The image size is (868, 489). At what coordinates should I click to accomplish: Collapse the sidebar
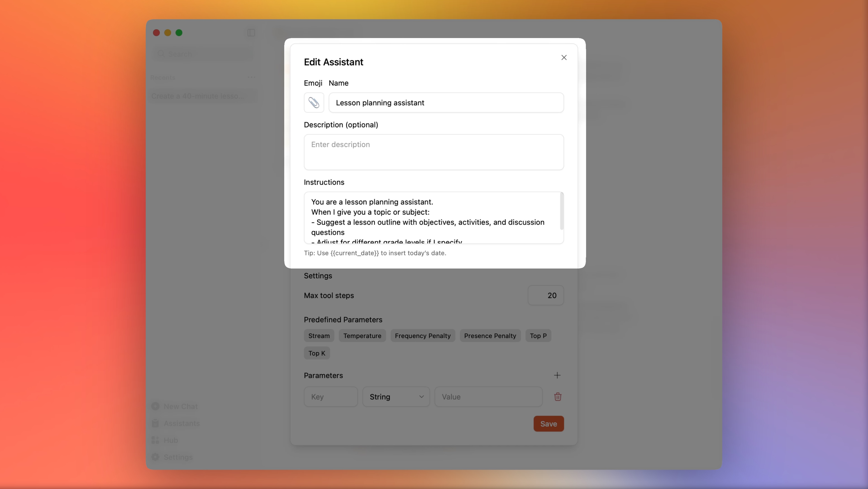(251, 33)
